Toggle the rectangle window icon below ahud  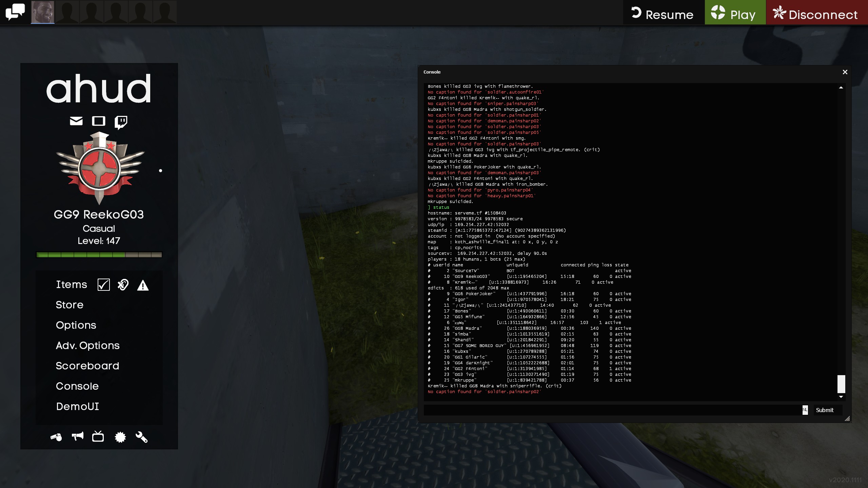click(x=98, y=121)
